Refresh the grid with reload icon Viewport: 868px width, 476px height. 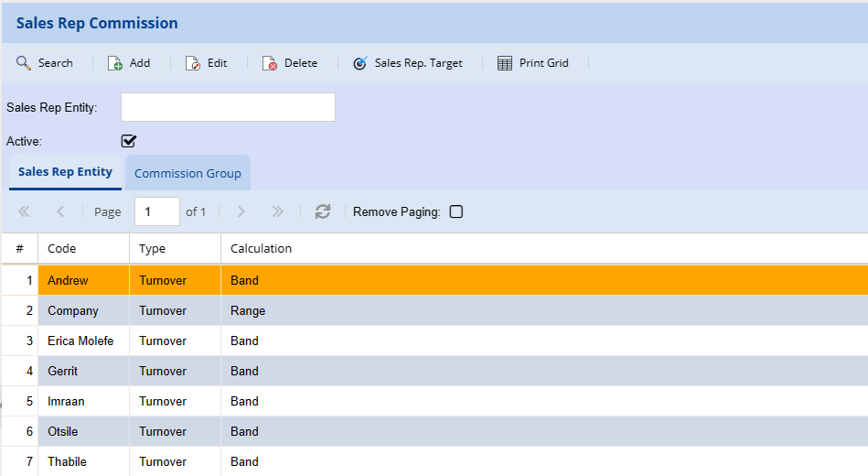323,211
